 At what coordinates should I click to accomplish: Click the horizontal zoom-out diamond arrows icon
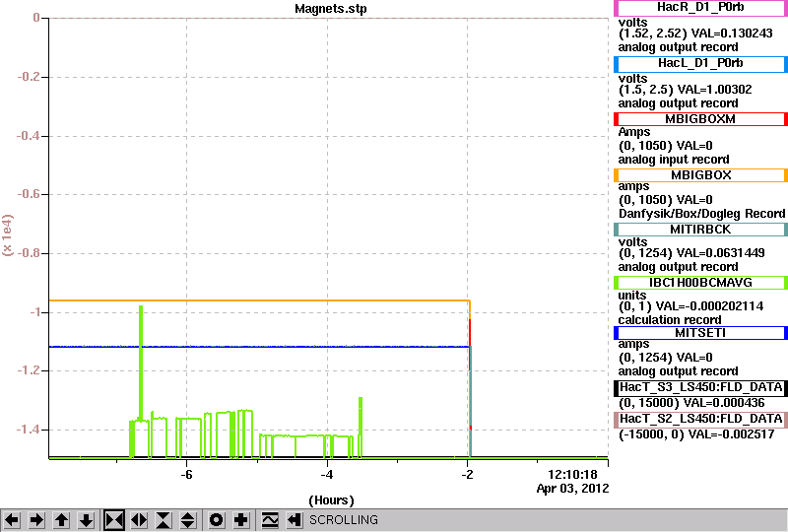(139, 520)
